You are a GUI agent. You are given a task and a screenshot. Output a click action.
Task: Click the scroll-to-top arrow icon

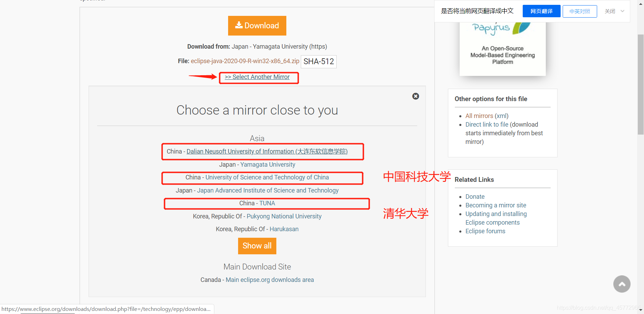point(622,284)
